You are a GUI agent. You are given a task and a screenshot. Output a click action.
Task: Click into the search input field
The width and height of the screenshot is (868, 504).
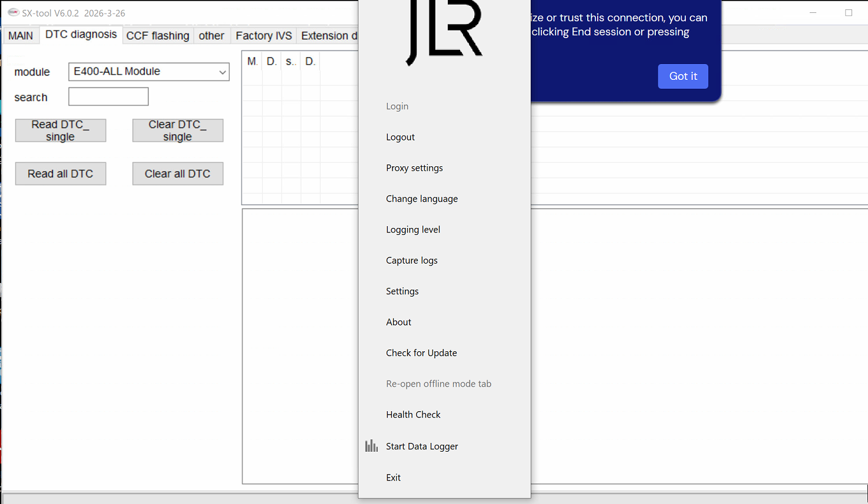click(109, 97)
